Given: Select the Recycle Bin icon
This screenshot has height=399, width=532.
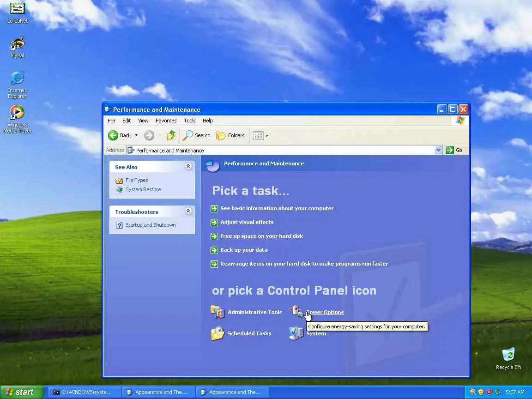Looking at the screenshot, I should click(x=508, y=359).
